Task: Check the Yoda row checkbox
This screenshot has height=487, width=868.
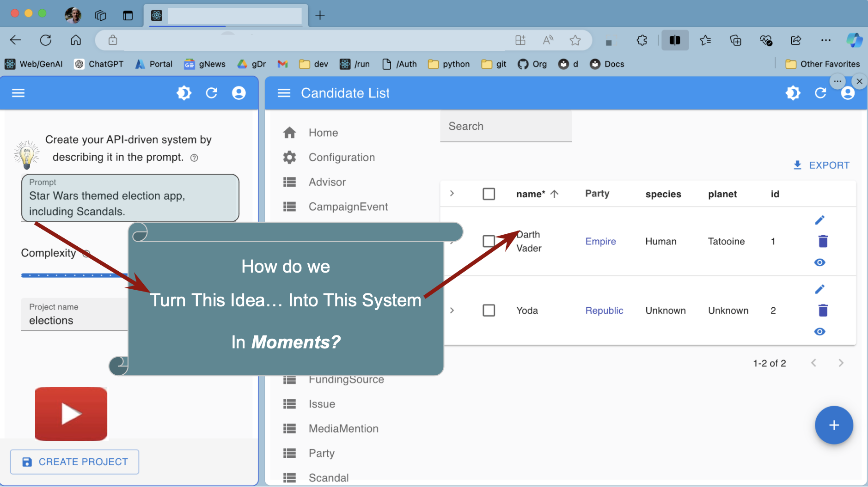Action: [x=489, y=310]
